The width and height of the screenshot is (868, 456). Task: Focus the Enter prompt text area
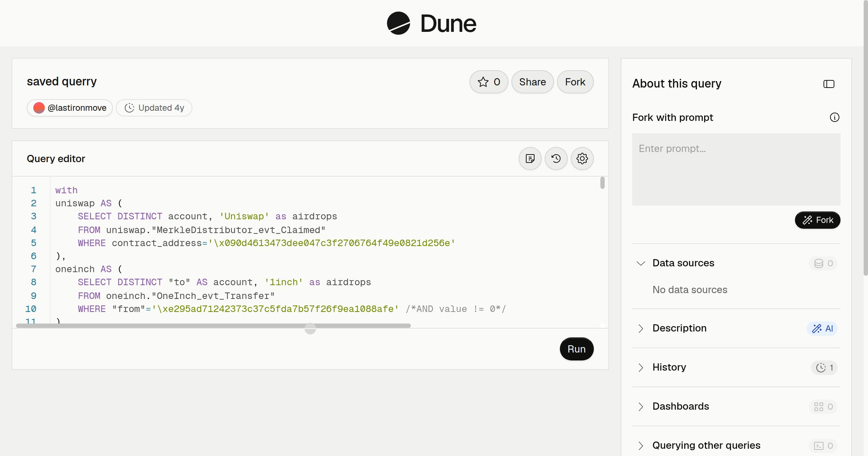[736, 169]
